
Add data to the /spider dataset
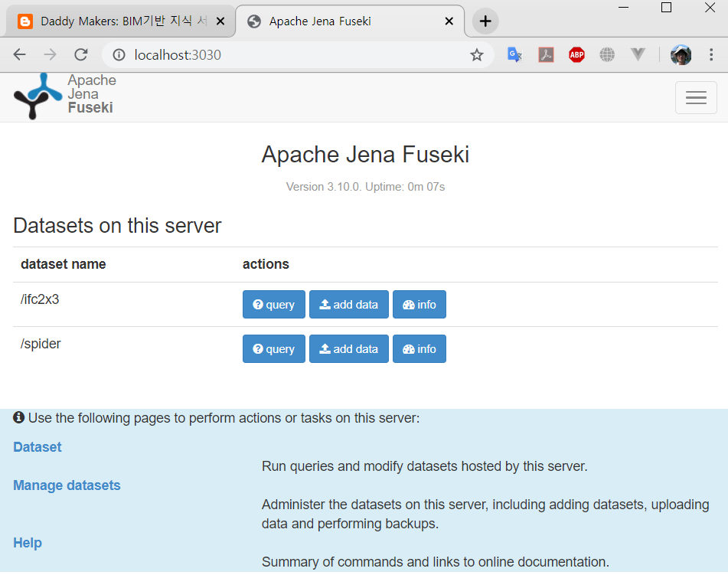(349, 349)
